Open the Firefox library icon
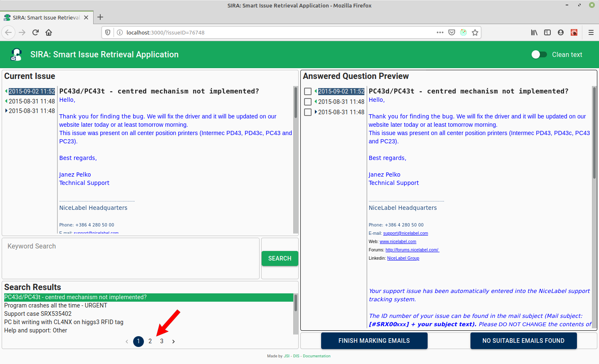599x364 pixels. point(534,32)
